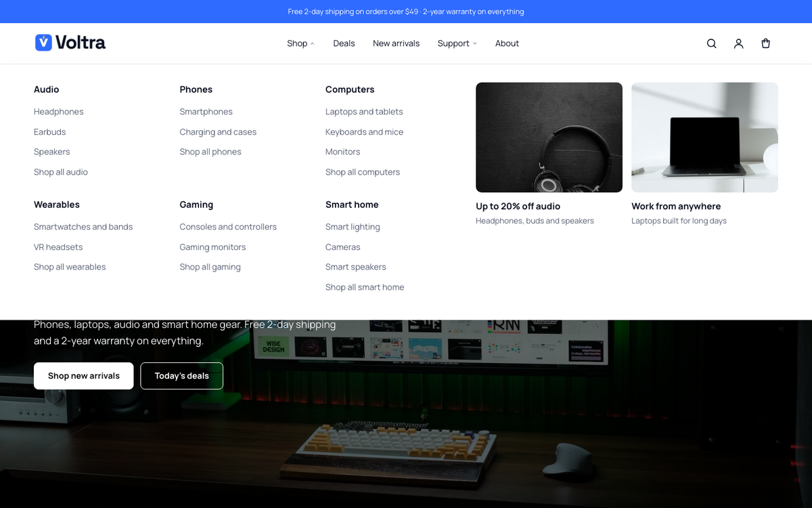
Task: Click Shop all smart home
Action: [365, 287]
